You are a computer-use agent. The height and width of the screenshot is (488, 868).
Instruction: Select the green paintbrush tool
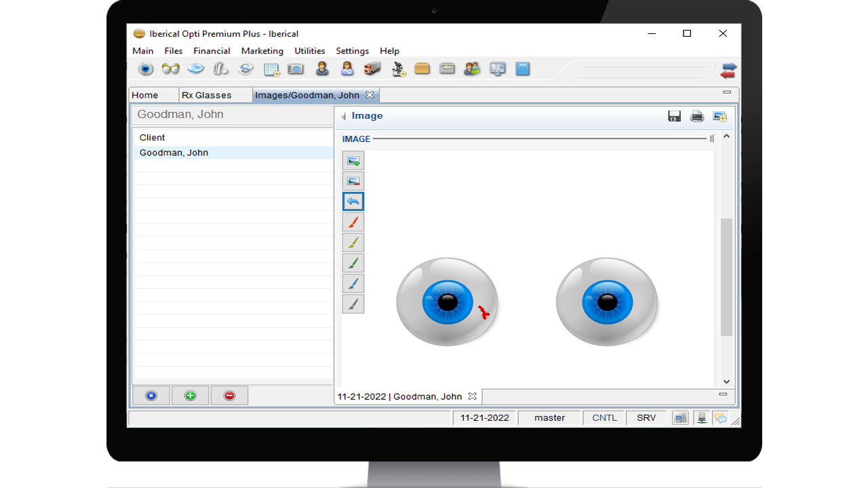click(353, 263)
